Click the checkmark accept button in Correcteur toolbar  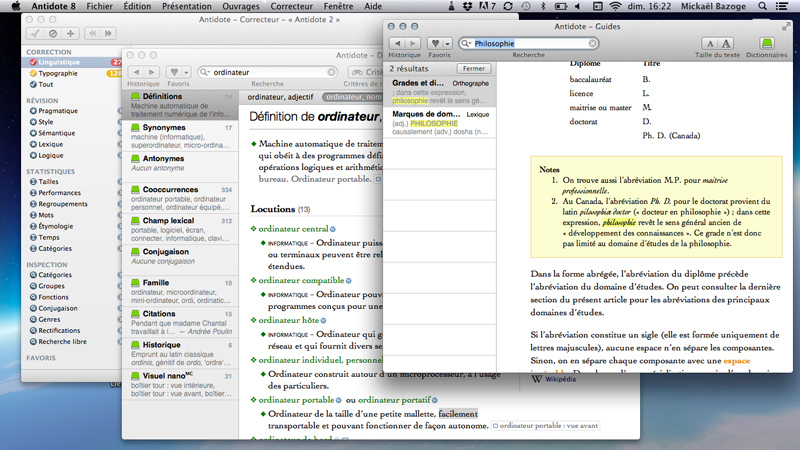(35, 34)
